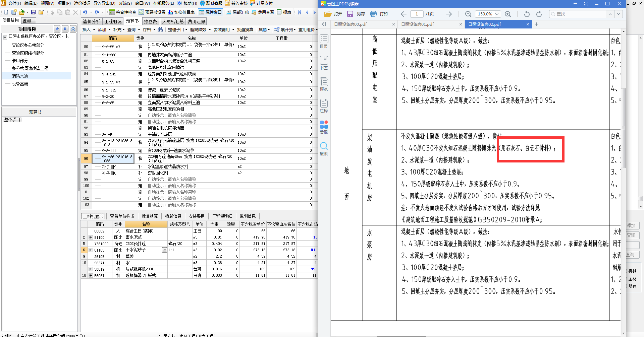Image resolution: width=644 pixels, height=337 pixels.
Task: Click zoom in magnifier in PDF reader
Action: [508, 14]
